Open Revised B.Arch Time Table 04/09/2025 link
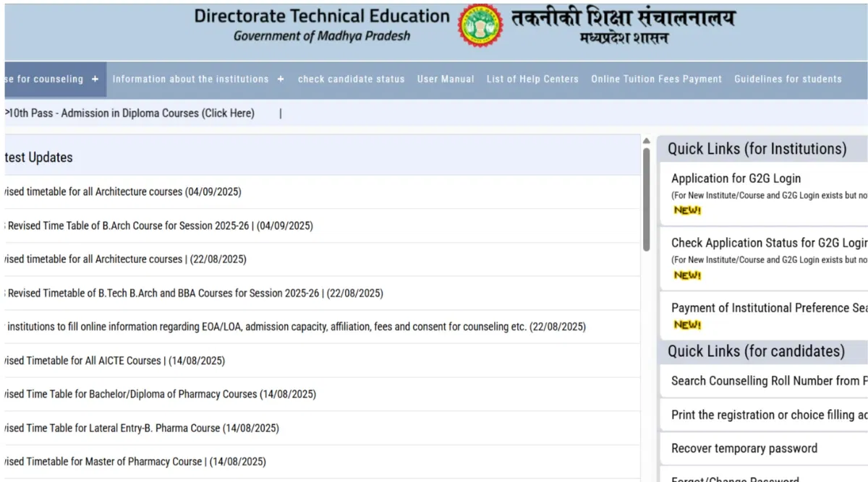Screen dimensions: 868x482 click(x=159, y=225)
